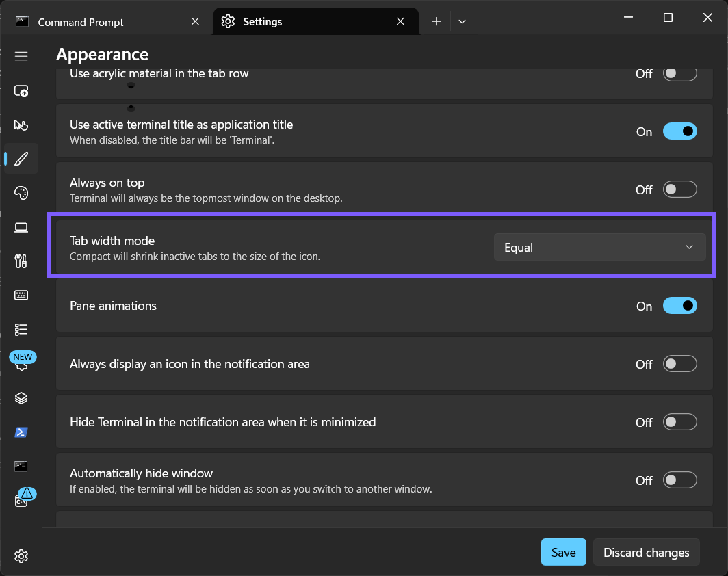This screenshot has height=576, width=728.
Task: Minimize the Terminal window
Action: click(628, 18)
